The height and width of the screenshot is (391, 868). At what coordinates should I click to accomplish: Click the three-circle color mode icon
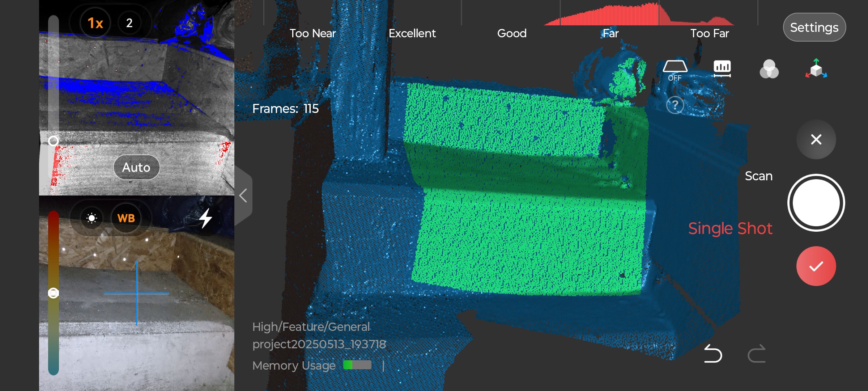[769, 69]
